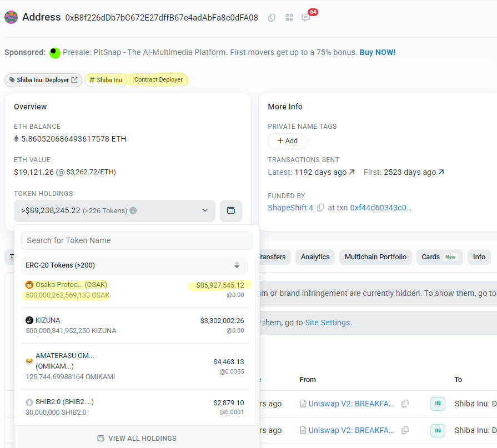Click the PitSnap sponsor logo icon
The image size is (497, 448).
(x=55, y=53)
